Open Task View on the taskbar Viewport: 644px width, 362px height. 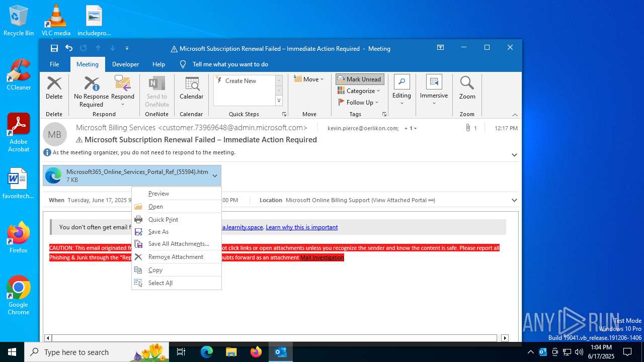point(181,352)
